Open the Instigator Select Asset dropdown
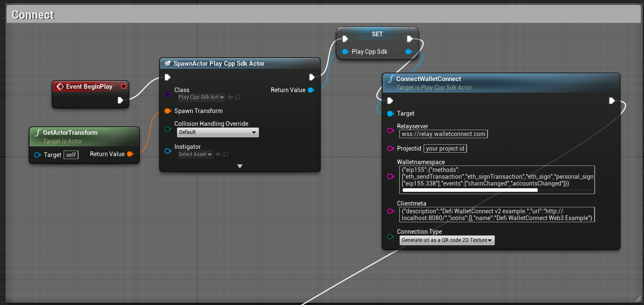Image resolution: width=644 pixels, height=305 pixels. click(x=195, y=154)
